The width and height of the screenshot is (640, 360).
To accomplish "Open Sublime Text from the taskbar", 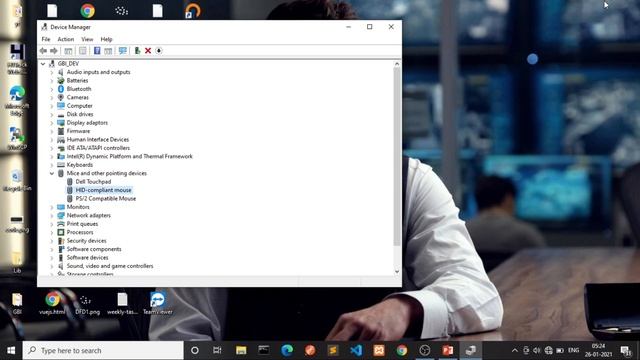I will (x=333, y=350).
